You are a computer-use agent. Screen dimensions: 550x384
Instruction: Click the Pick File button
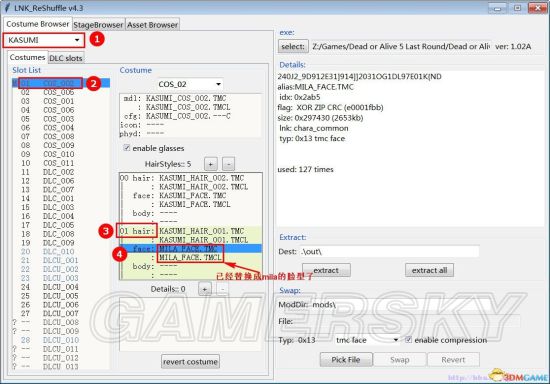[x=346, y=359]
